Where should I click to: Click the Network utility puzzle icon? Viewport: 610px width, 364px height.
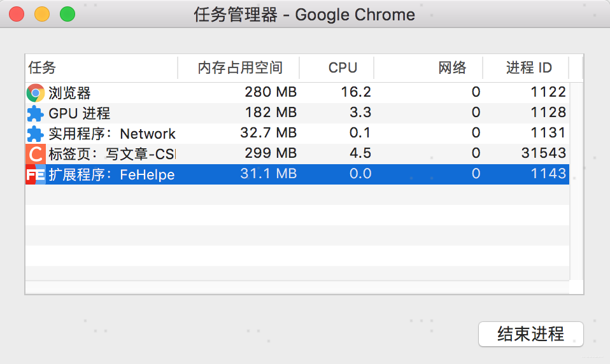pyautogui.click(x=36, y=134)
